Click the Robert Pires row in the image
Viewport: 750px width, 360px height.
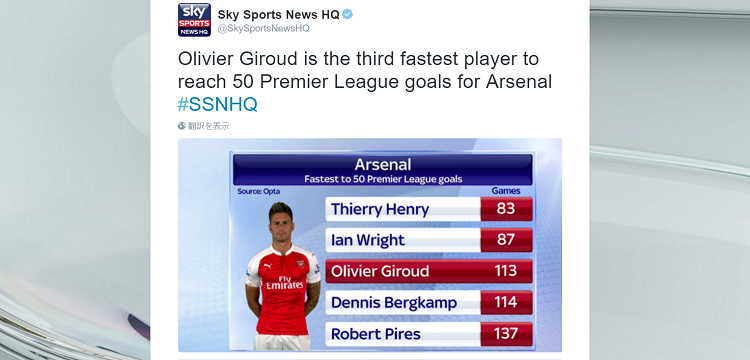[429, 334]
